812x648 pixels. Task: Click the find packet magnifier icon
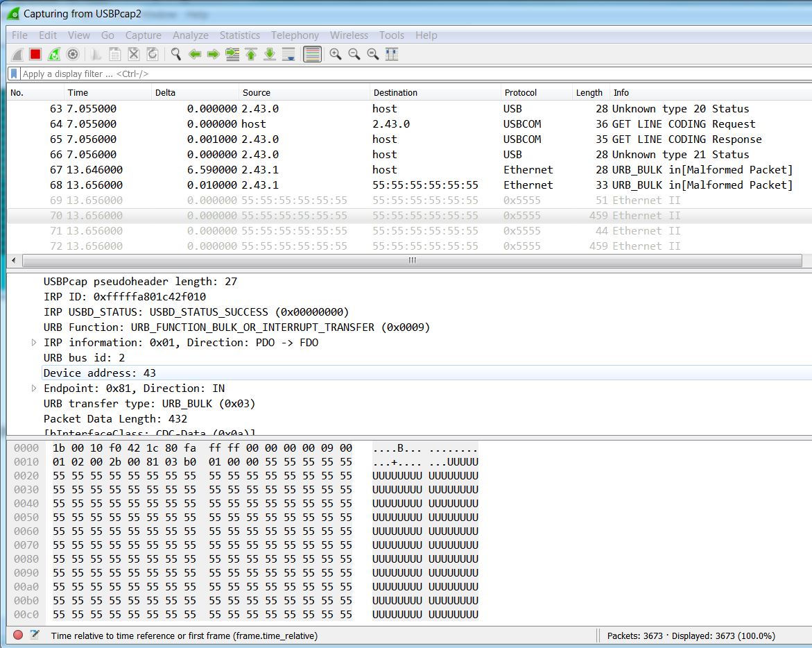[x=176, y=54]
